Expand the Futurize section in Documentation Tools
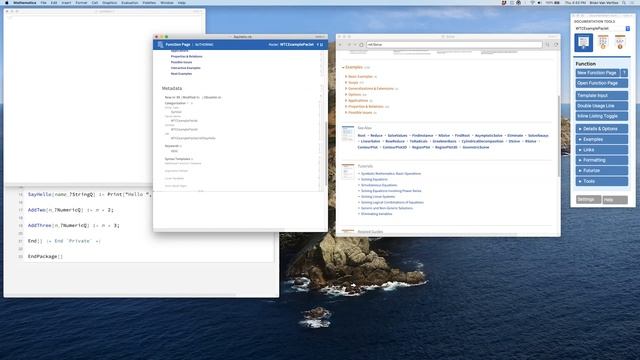The width and height of the screenshot is (640, 360). point(602,171)
